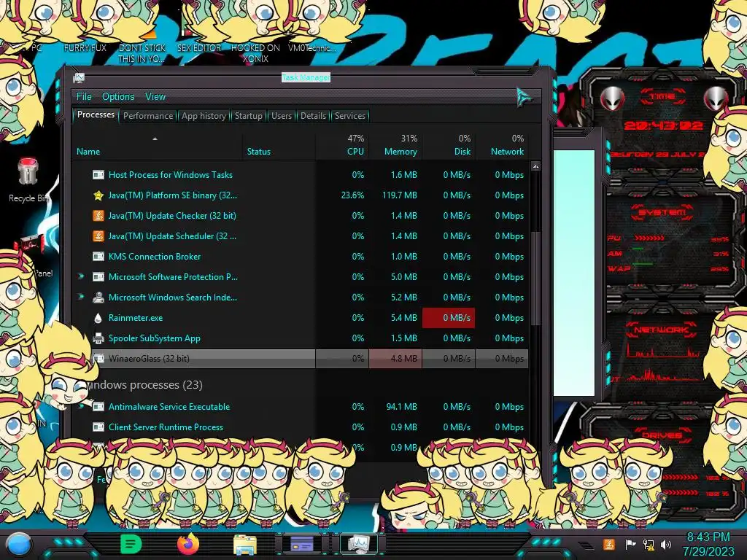Select the Processes tab
Viewport: 747px width, 560px height.
pyautogui.click(x=96, y=114)
